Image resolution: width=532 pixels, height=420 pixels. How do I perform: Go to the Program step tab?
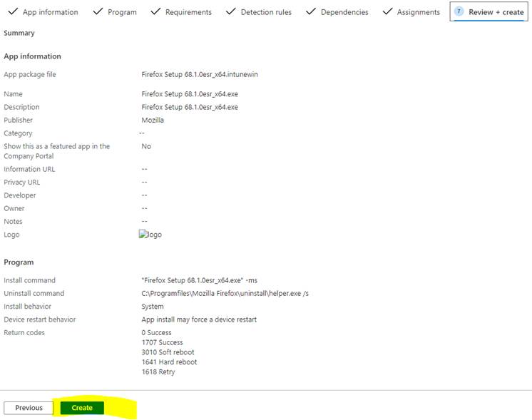coord(115,12)
